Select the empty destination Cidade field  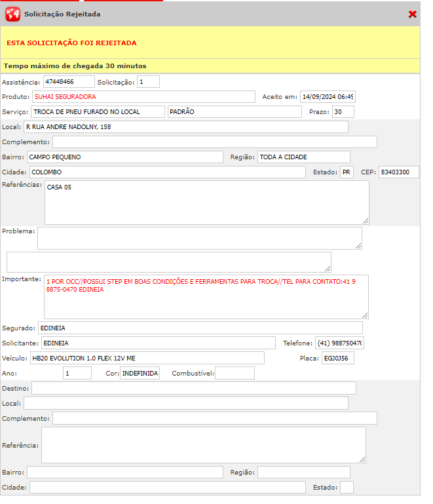[x=168, y=488]
